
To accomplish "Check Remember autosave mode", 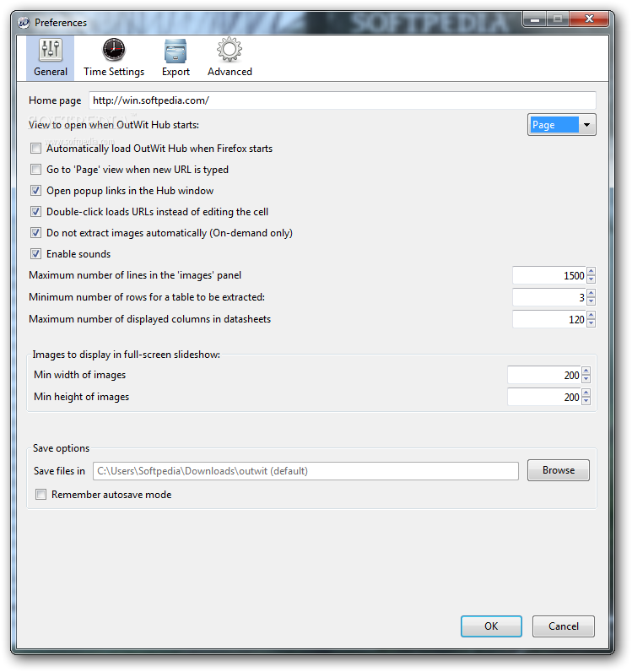I will tap(41, 494).
